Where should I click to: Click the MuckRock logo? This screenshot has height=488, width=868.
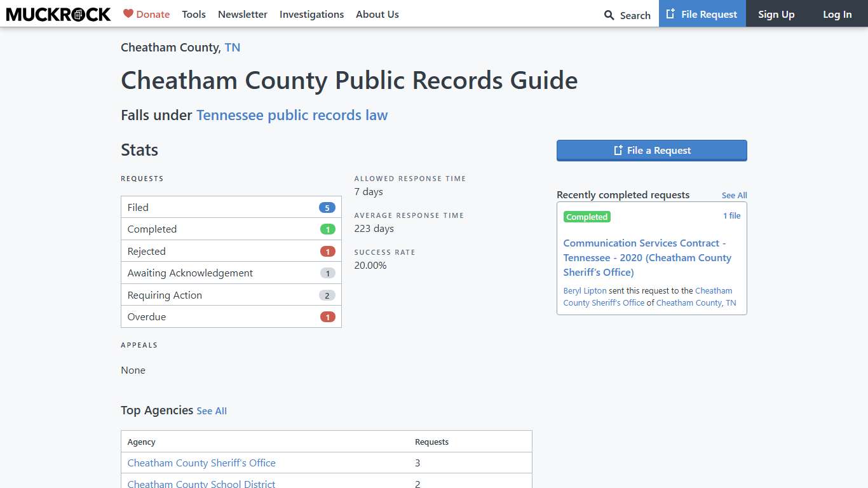[58, 14]
